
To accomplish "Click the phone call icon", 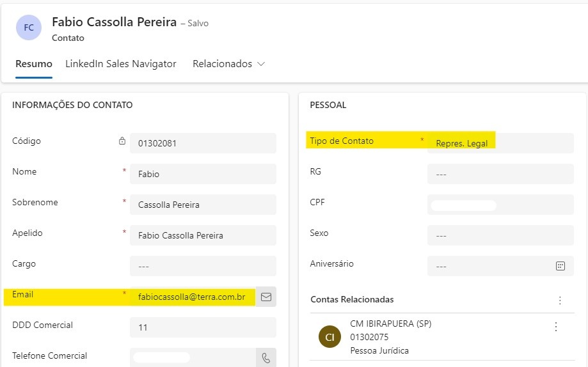I will [266, 358].
